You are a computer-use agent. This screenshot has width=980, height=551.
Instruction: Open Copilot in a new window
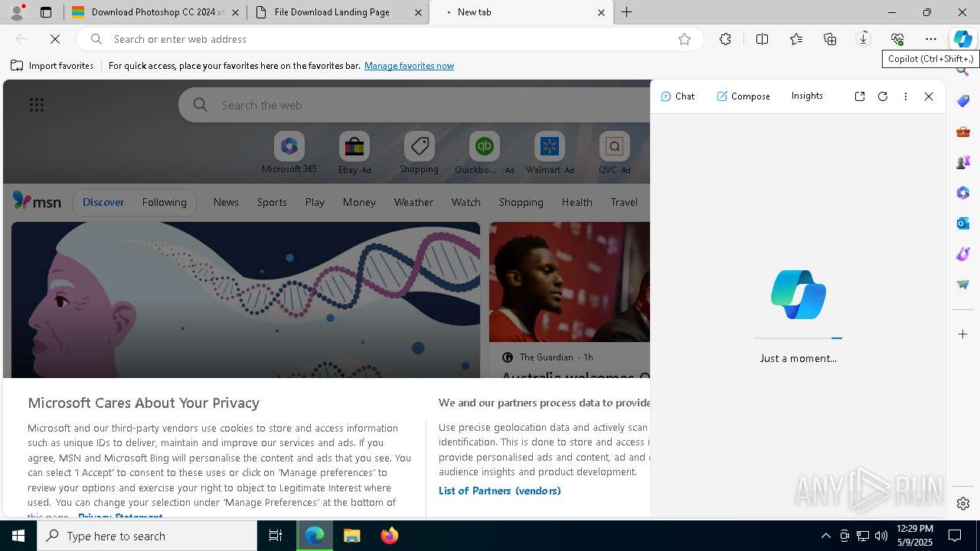click(x=860, y=96)
